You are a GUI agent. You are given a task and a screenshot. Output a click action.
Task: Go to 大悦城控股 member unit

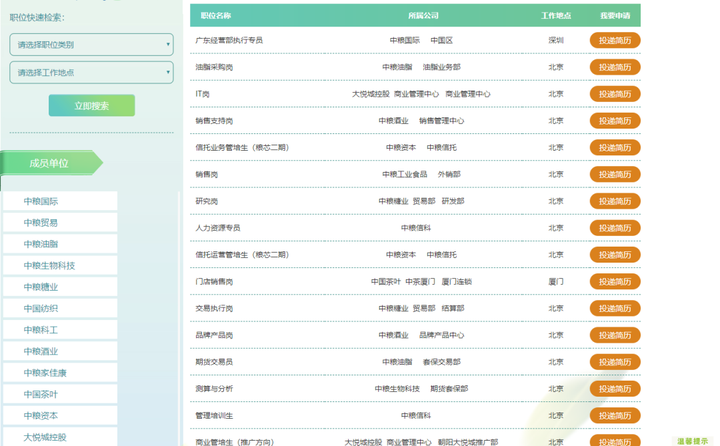(60, 437)
